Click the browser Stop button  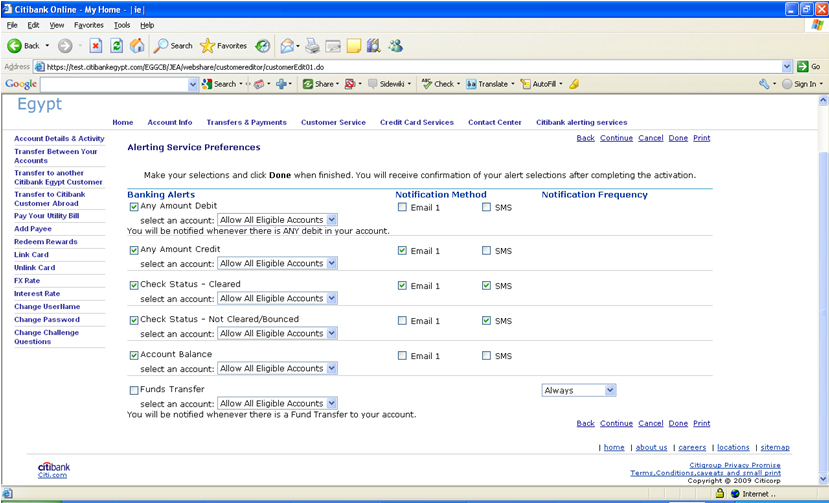pos(96,46)
